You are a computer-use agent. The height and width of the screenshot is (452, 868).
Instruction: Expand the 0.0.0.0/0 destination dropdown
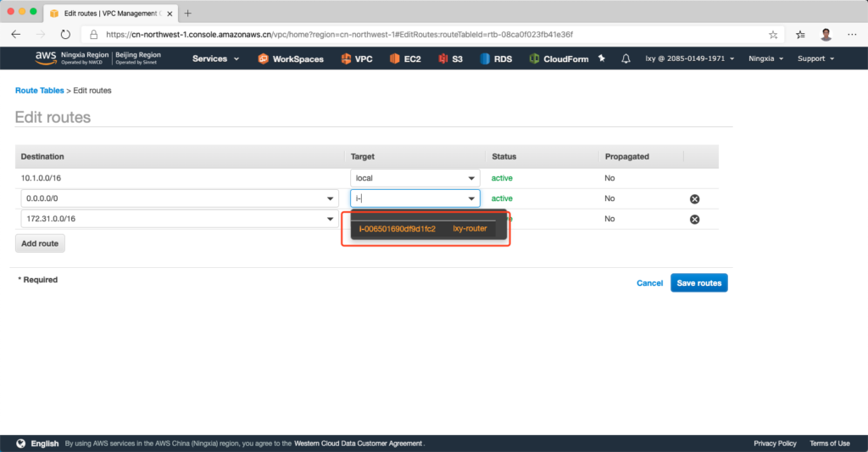[330, 198]
